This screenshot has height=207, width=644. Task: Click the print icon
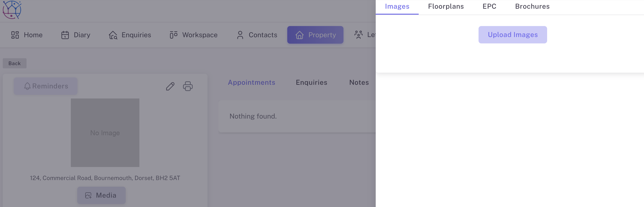[x=188, y=86]
